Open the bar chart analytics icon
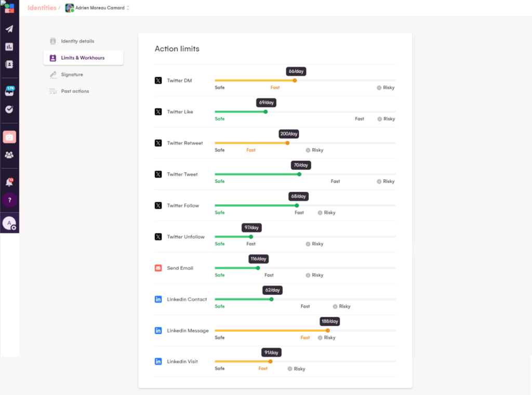 (x=9, y=47)
